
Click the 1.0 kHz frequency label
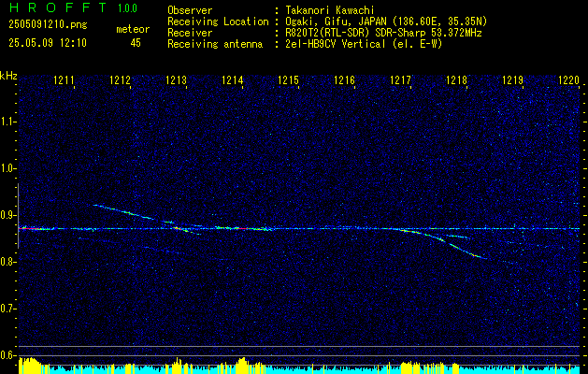[8, 169]
